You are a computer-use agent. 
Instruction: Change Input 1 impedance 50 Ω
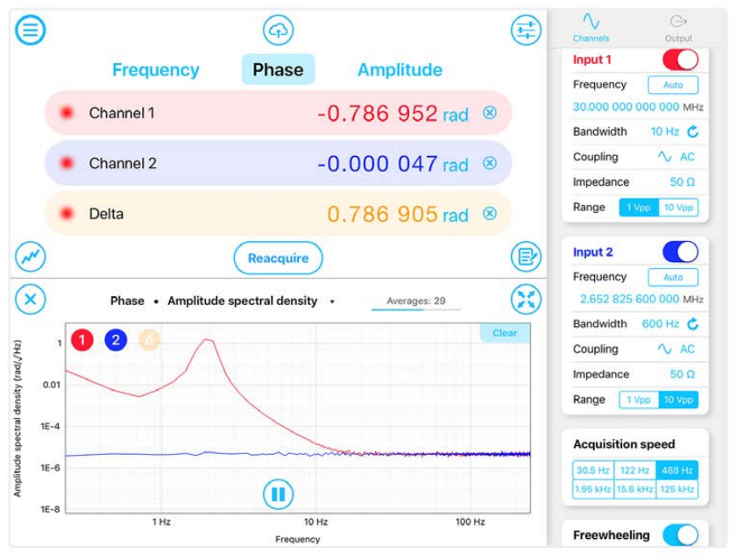click(682, 182)
